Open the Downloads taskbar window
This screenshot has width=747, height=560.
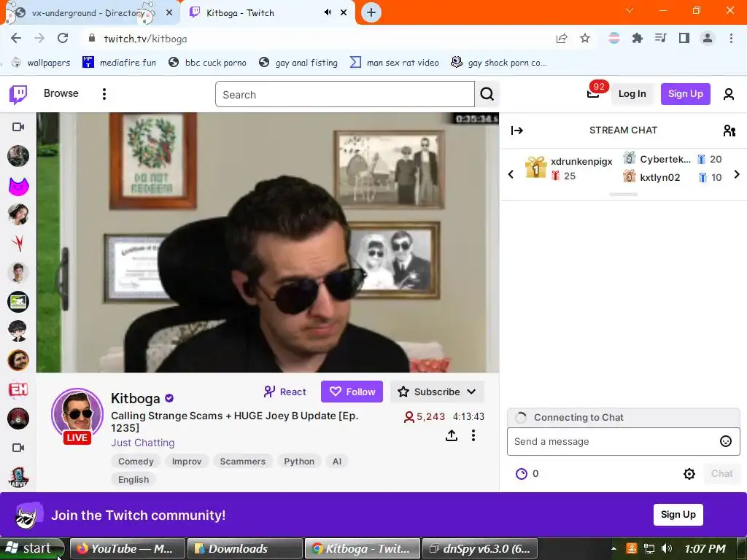click(245, 548)
